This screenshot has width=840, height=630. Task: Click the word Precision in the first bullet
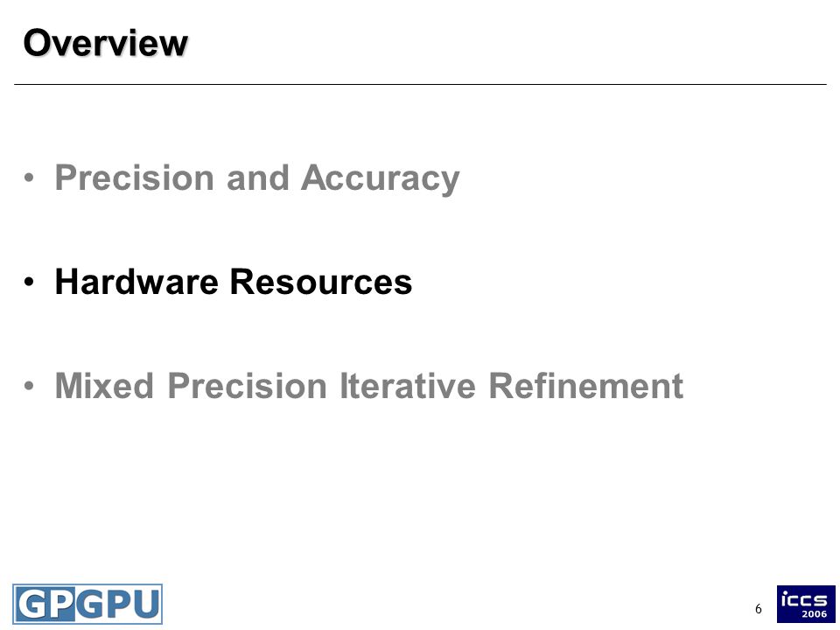(x=135, y=178)
